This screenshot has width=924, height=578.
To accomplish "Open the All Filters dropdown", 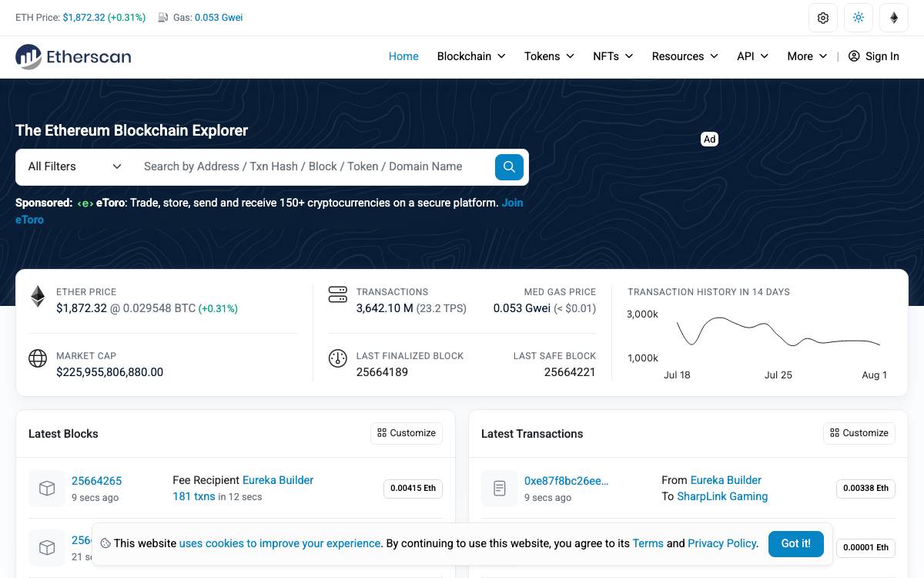I will [x=75, y=166].
